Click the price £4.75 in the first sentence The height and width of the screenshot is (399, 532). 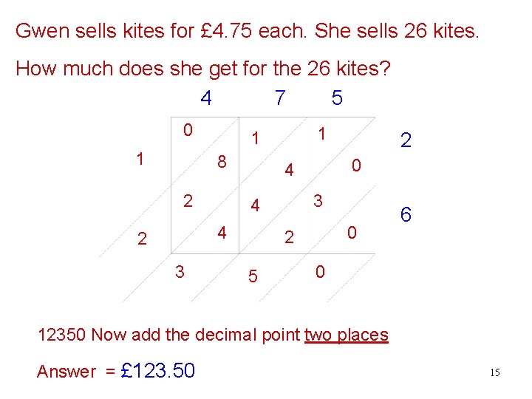coord(225,31)
